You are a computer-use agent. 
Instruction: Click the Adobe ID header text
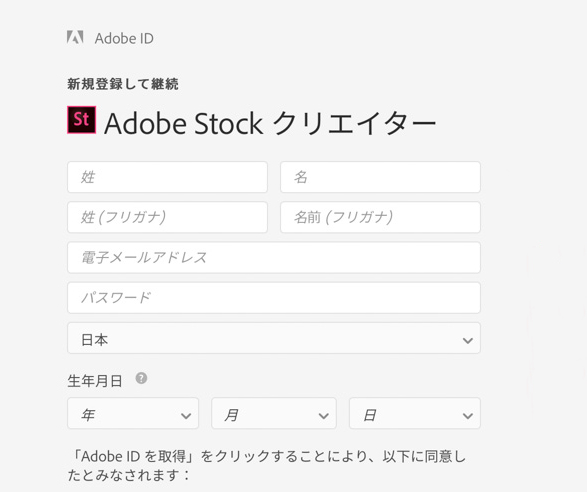click(x=124, y=39)
